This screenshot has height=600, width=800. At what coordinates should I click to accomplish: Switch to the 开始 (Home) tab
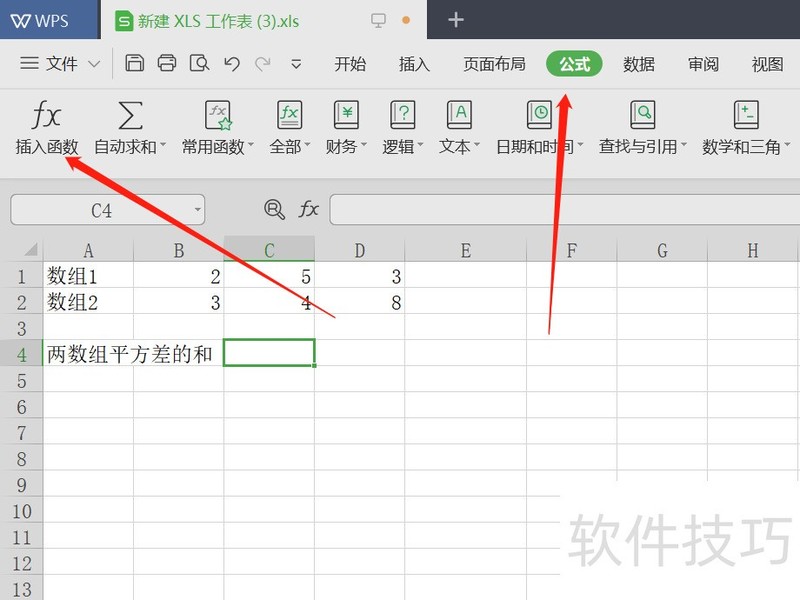click(350, 64)
